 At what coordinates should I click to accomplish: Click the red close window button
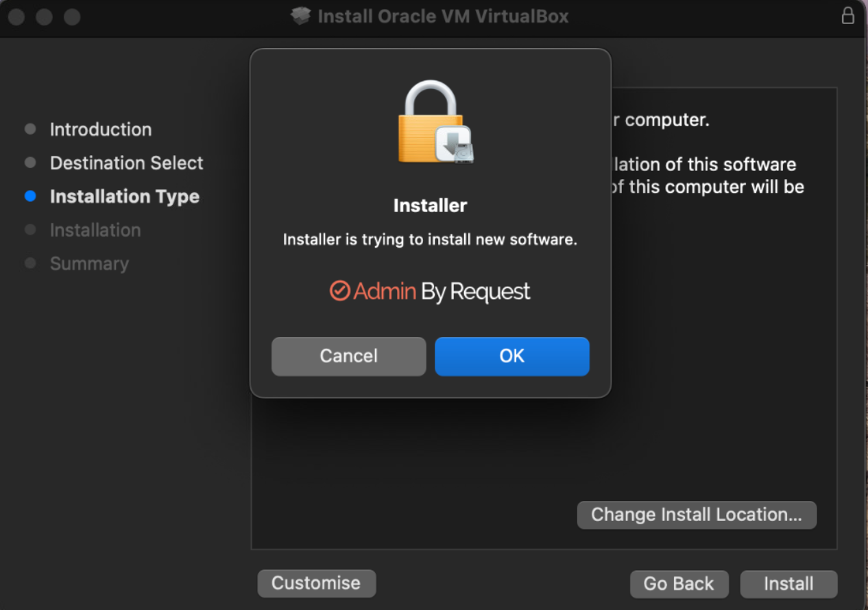(x=16, y=16)
